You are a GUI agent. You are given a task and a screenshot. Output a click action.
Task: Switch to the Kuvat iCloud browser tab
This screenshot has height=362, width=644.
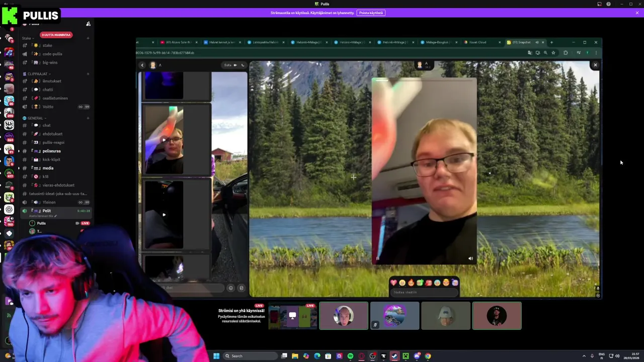480,42
